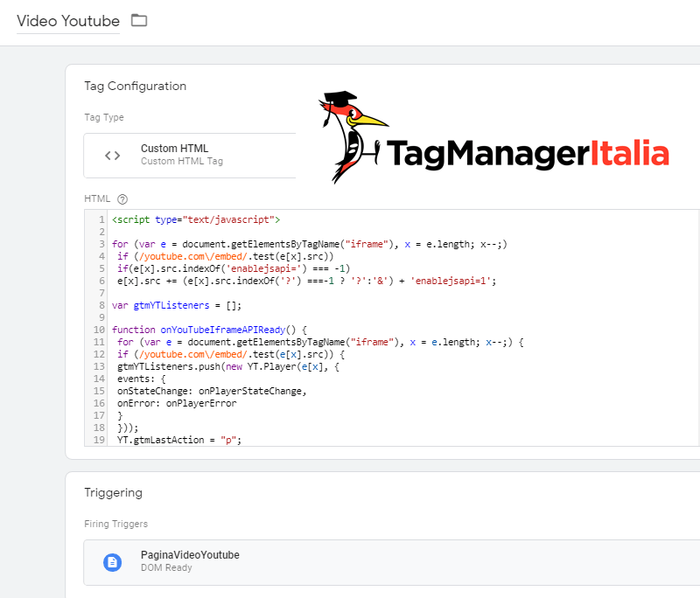Screen dimensions: 700x598
Task: Click the onStateChange: onPlayerStateChange line
Action: pyautogui.click(x=212, y=391)
